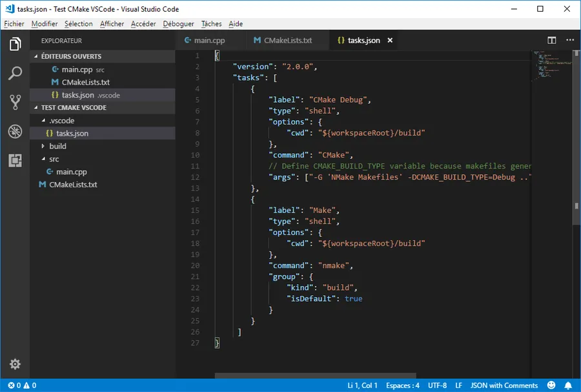This screenshot has width=581, height=392.
Task: Click the "group" key on line 21
Action: (x=284, y=276)
